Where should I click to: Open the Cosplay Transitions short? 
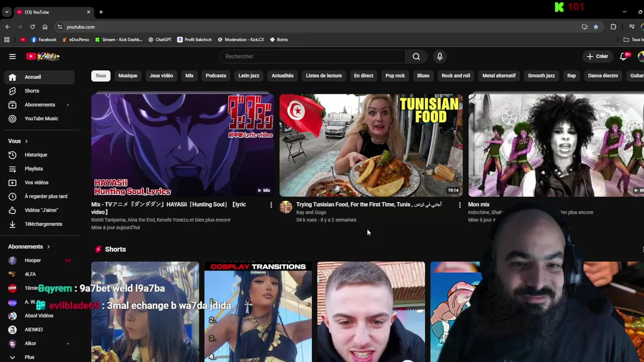click(258, 312)
